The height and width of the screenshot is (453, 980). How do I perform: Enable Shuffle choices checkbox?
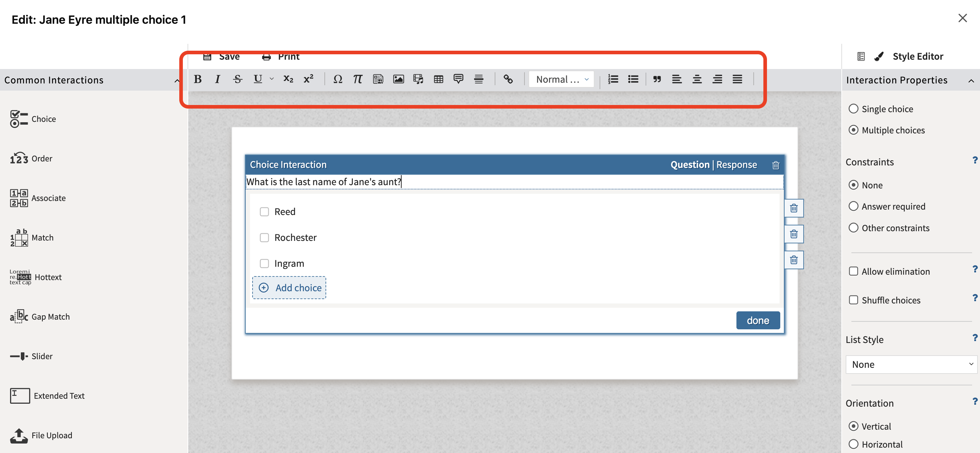click(853, 300)
